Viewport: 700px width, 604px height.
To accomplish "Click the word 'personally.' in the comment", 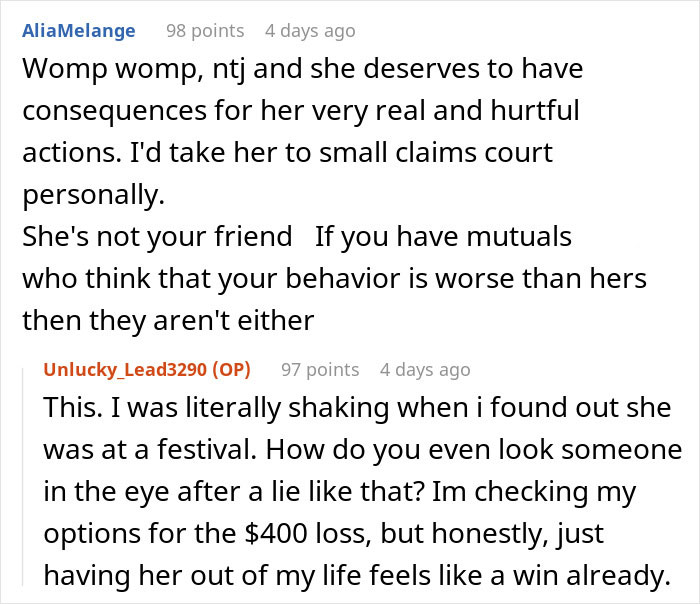I will click(x=92, y=196).
